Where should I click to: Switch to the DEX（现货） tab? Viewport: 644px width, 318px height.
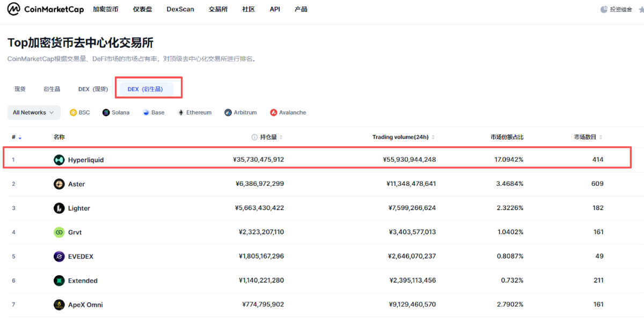pos(93,89)
